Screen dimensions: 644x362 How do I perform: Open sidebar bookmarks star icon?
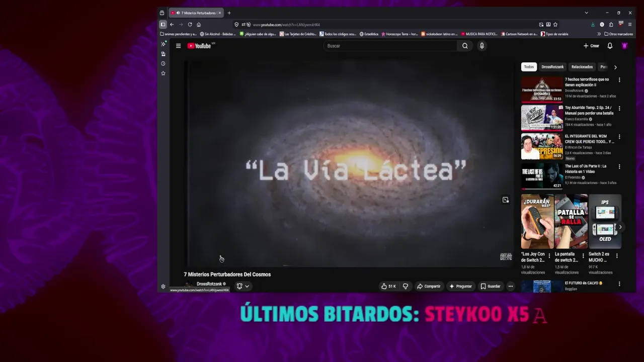163,73
